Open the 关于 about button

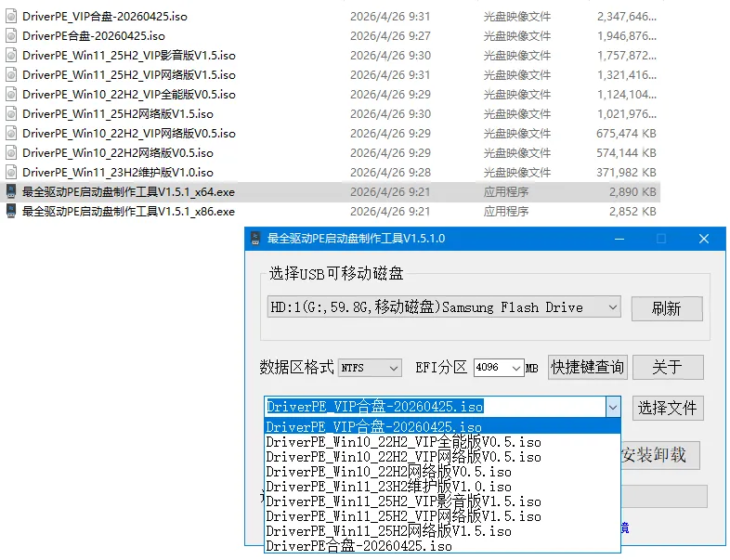tap(668, 367)
